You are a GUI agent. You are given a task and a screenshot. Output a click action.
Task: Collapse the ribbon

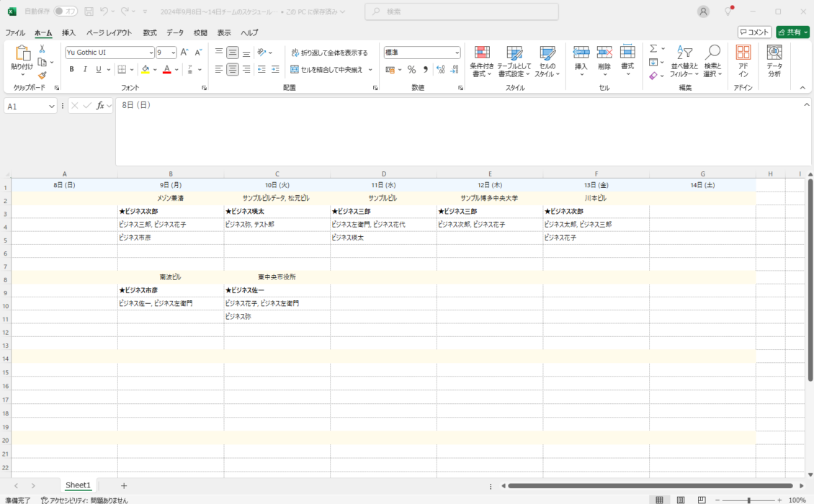[802, 88]
